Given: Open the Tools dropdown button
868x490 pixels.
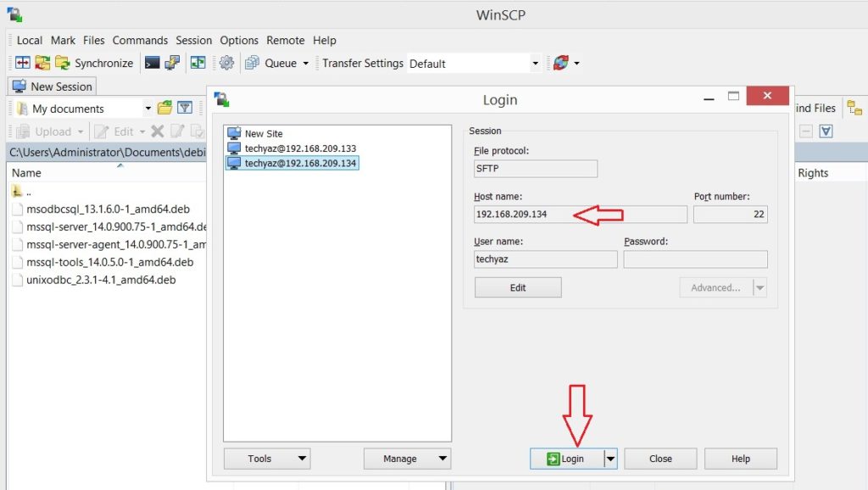Looking at the screenshot, I should (x=266, y=459).
